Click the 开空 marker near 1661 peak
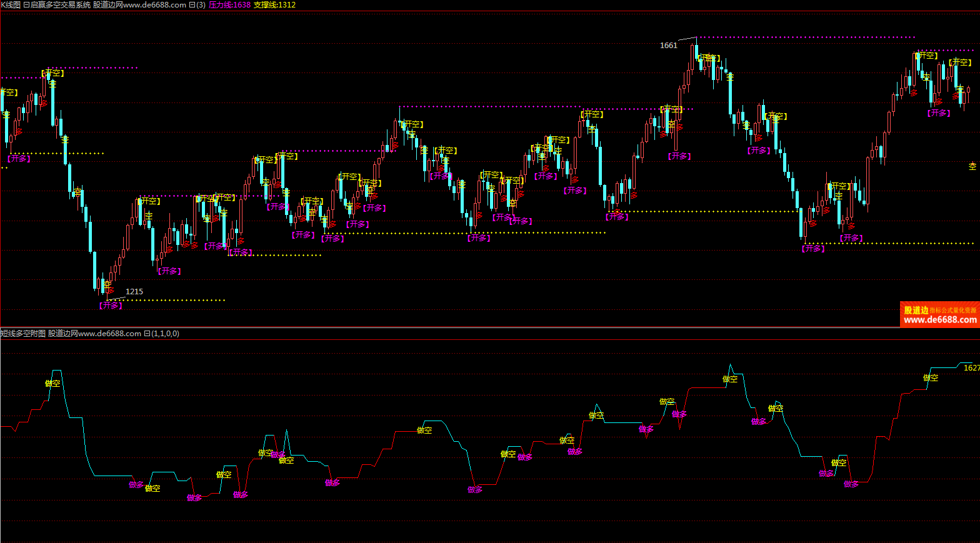Viewport: 980px width, 543px height. click(x=709, y=58)
